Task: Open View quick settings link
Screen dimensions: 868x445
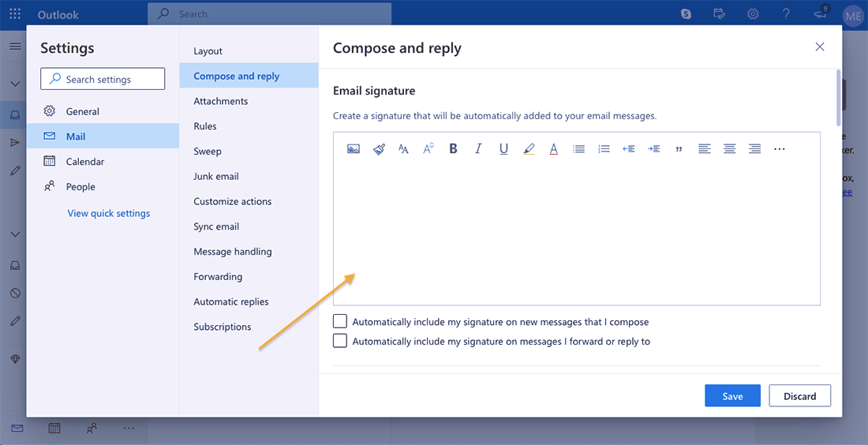Action: tap(109, 213)
